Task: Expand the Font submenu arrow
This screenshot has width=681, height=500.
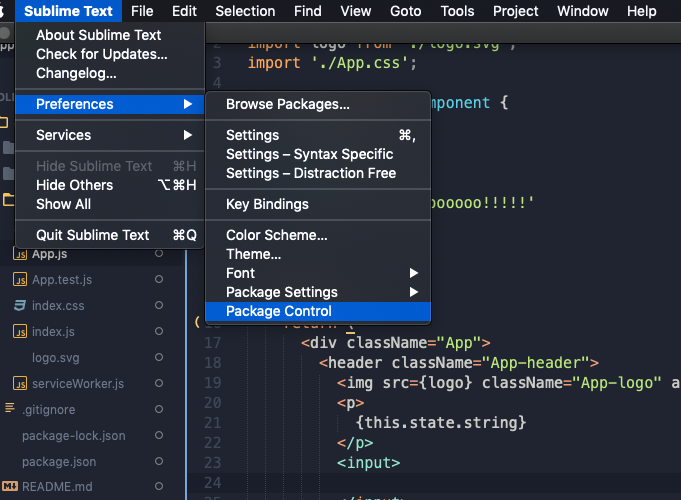Action: (x=413, y=273)
